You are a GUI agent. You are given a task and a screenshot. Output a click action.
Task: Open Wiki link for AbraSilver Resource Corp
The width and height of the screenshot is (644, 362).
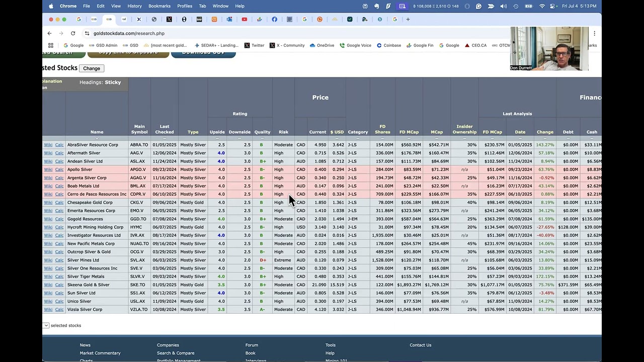click(48, 145)
